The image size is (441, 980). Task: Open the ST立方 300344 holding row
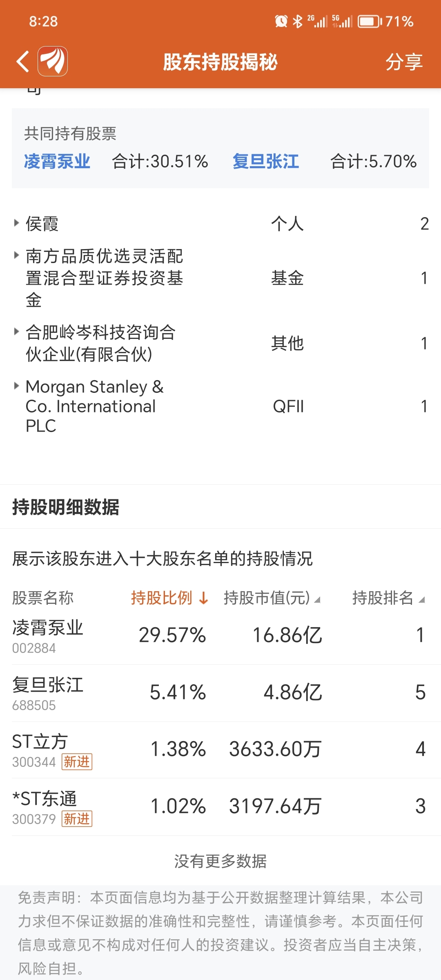220,750
